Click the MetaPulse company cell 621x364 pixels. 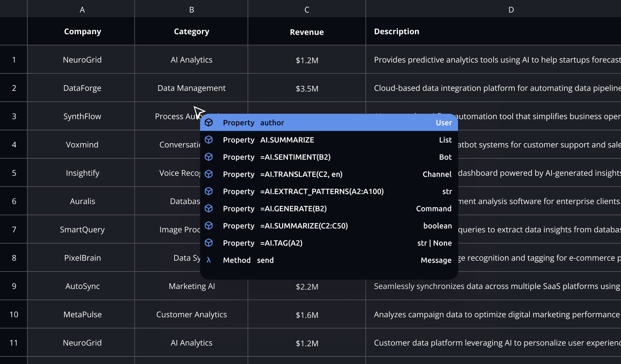pyautogui.click(x=81, y=314)
